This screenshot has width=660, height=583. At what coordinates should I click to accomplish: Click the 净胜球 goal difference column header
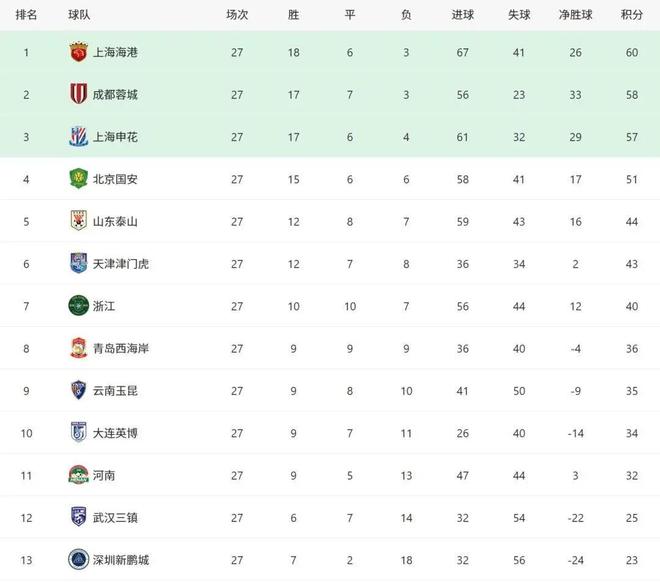pos(575,15)
